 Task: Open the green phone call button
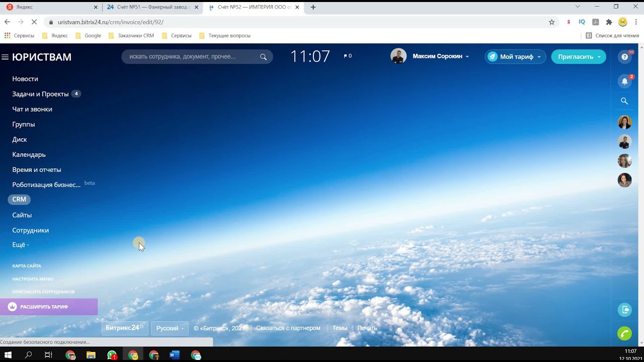pyautogui.click(x=624, y=333)
